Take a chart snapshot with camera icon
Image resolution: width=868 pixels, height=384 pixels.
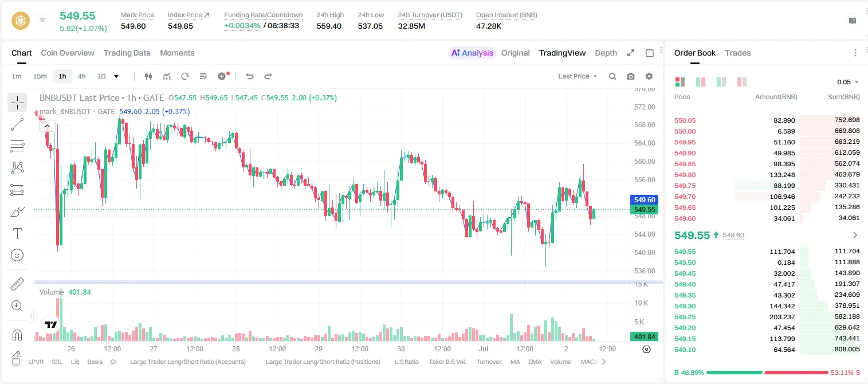click(x=631, y=76)
